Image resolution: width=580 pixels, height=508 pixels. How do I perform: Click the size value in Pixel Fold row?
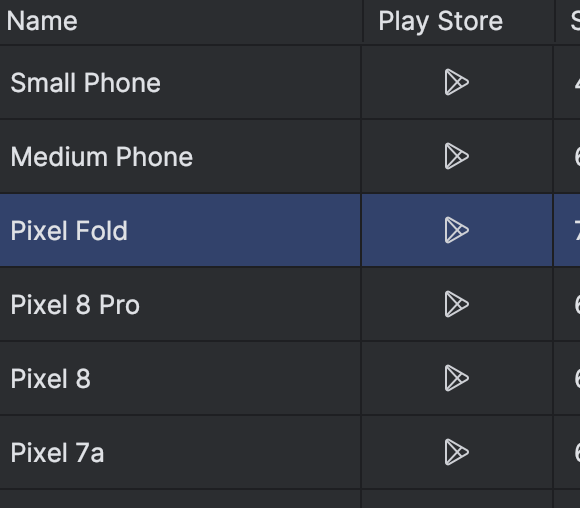click(567, 230)
